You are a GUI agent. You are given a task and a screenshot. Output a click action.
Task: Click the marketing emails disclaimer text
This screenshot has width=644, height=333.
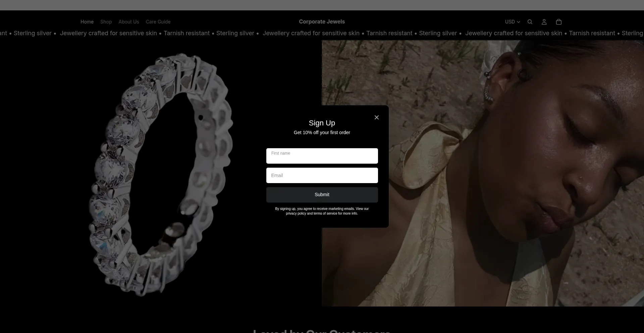click(x=322, y=211)
